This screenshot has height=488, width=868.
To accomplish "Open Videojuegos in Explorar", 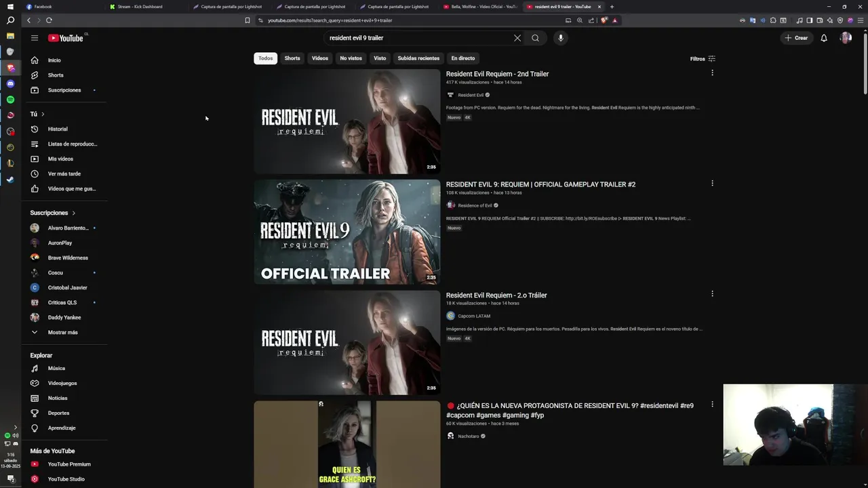I will (64, 383).
